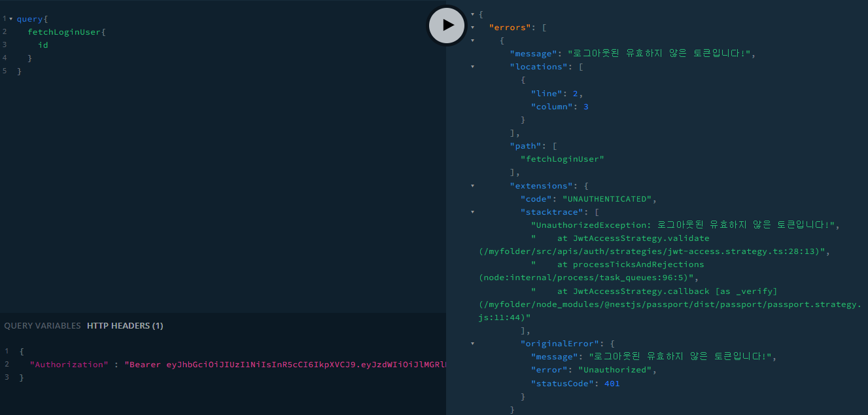Fold the "stacktrace" array

472,211
